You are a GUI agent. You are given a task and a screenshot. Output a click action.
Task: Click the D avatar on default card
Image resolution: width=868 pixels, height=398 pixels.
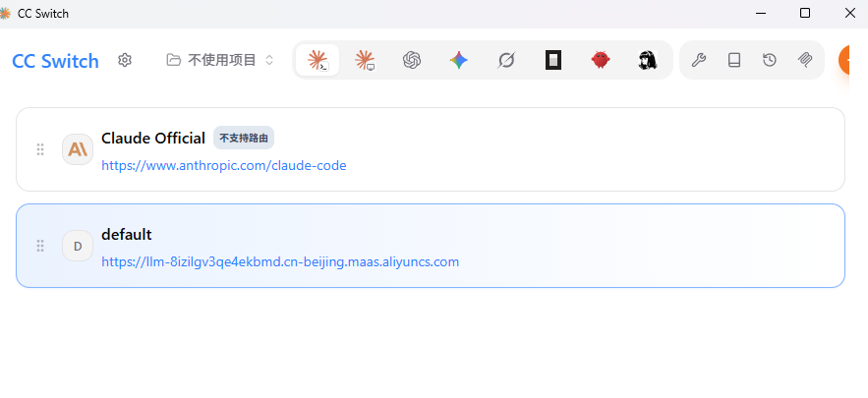(78, 246)
